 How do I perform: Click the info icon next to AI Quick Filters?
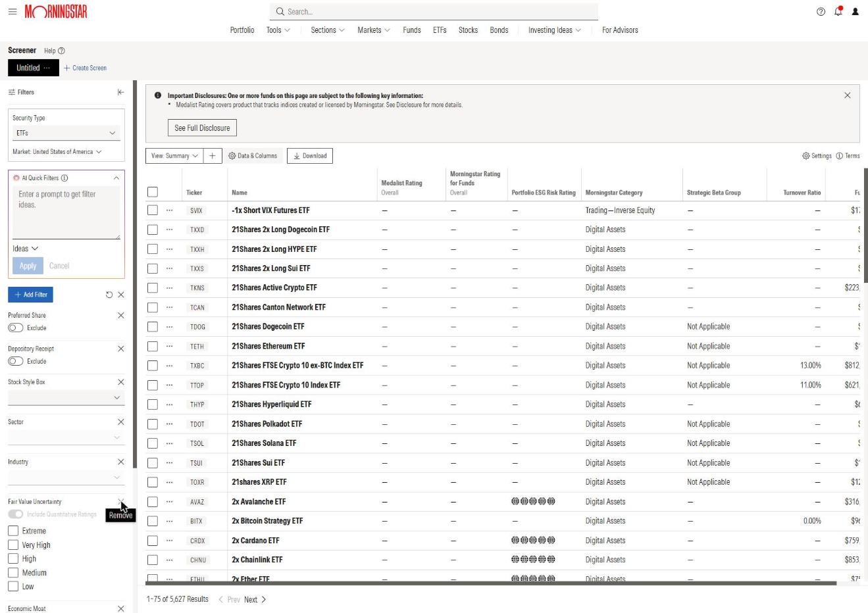[64, 178]
